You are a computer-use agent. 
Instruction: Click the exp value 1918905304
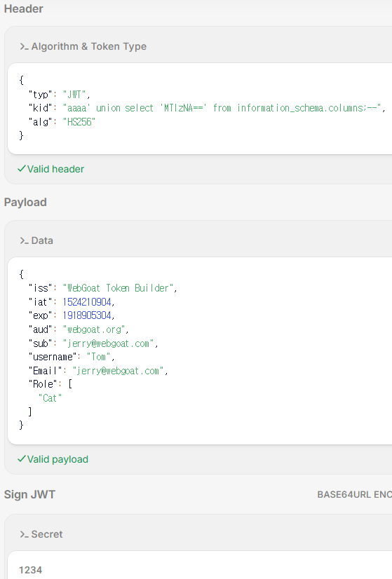[x=87, y=315]
